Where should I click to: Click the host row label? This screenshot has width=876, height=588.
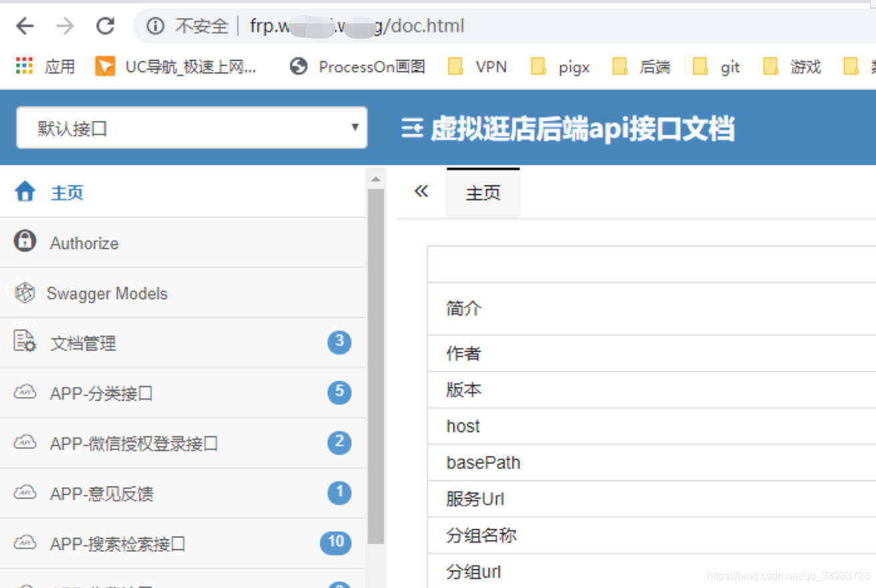pyautogui.click(x=463, y=426)
